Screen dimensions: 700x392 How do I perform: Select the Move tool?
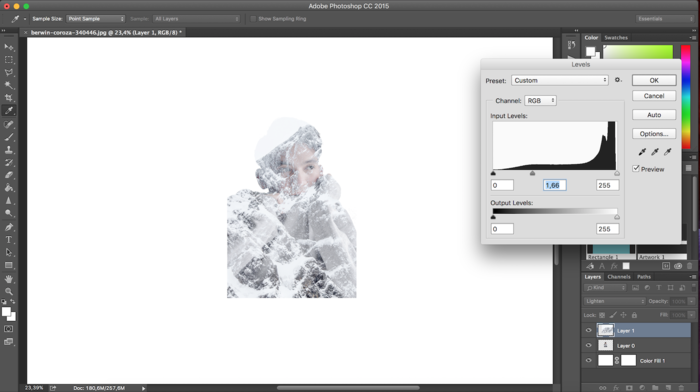[8, 47]
